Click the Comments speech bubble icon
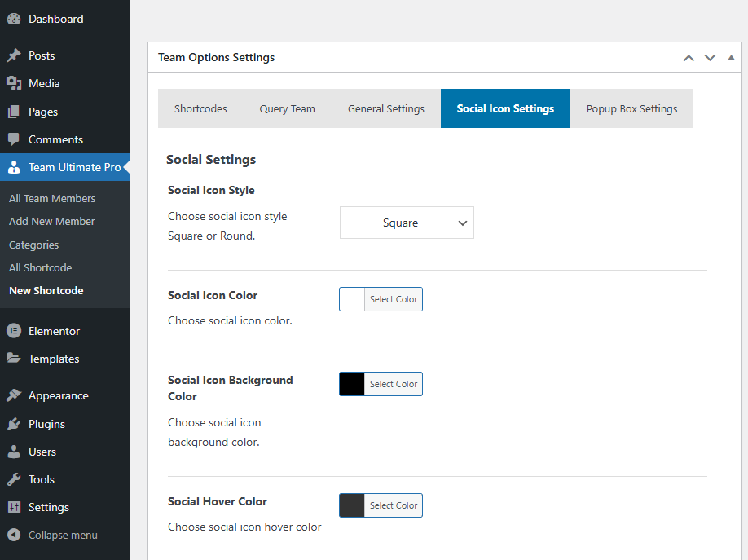 (x=14, y=139)
